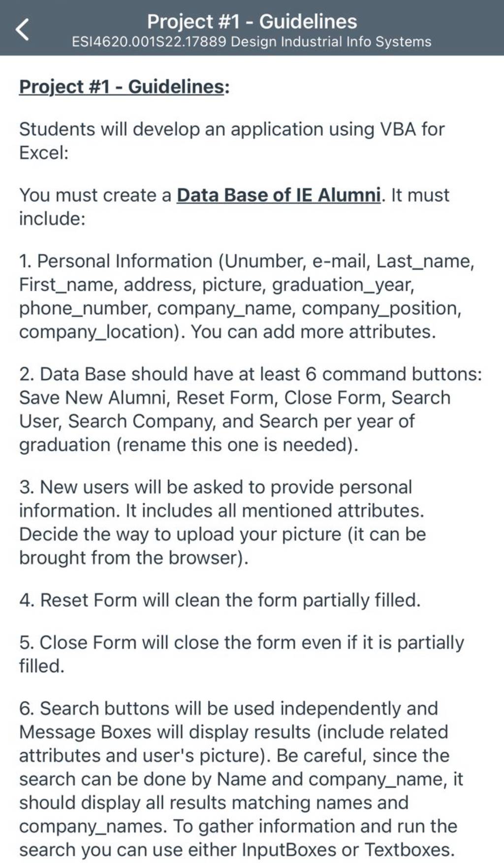The width and height of the screenshot is (504, 863).
Task: Click item 2 about 6 command buttons
Action: click(251, 409)
